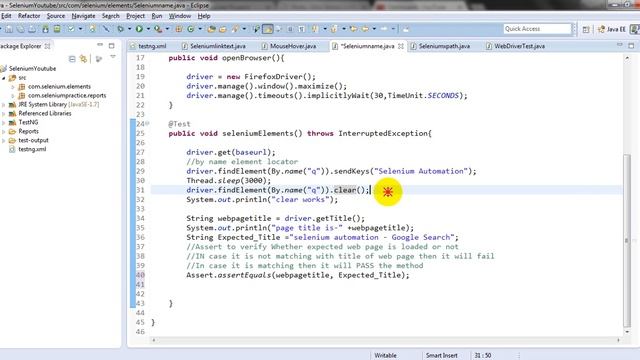Click the Debug bug icon in toolbar
Viewport: 640px width, 360px height.
[120, 29]
